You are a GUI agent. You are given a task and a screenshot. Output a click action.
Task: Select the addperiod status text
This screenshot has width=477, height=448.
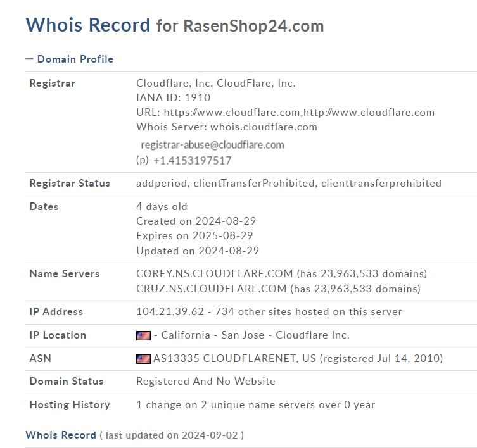162,184
